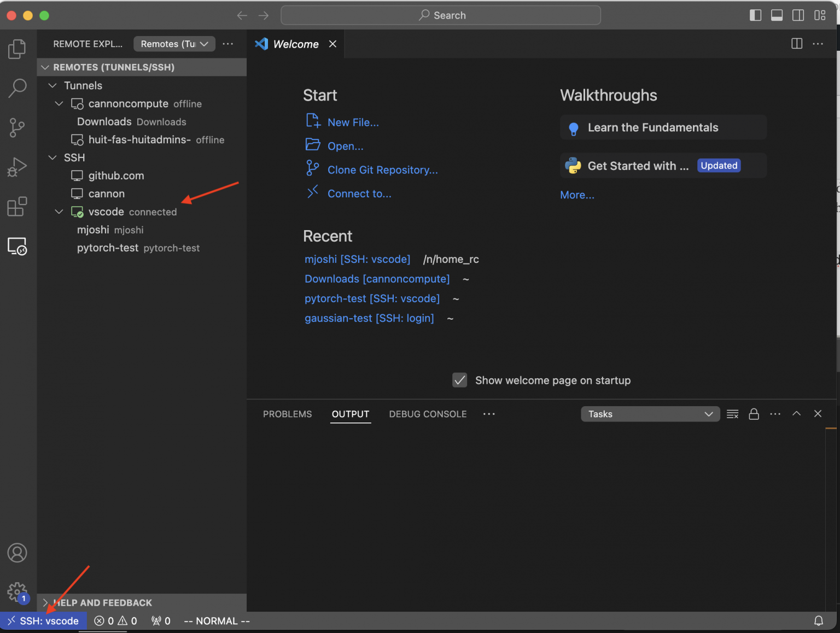Viewport: 840px width, 633px height.
Task: Open the Tasks output channel dropdown
Action: (x=650, y=414)
